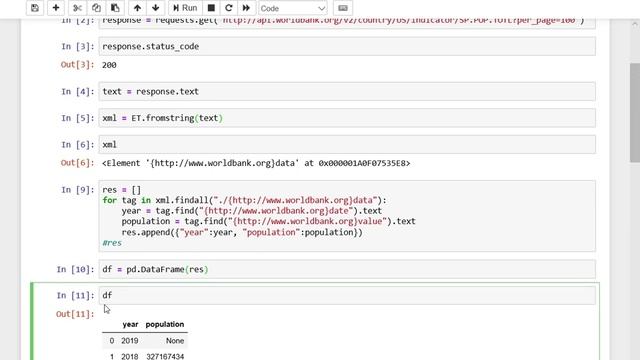This screenshot has width=640, height=360.
Task: Paste cells below icon
Action: (x=115, y=8)
